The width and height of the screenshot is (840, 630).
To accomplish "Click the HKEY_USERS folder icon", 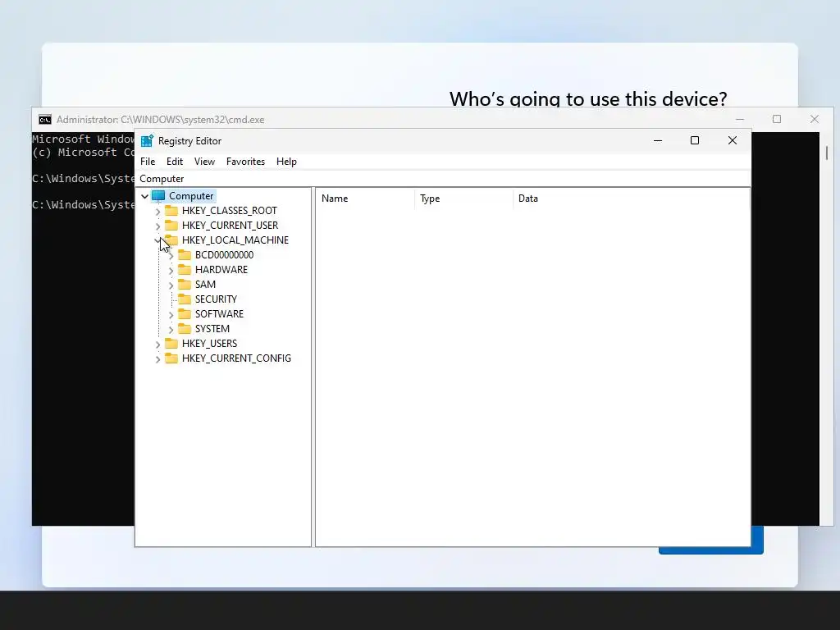I will tap(171, 343).
